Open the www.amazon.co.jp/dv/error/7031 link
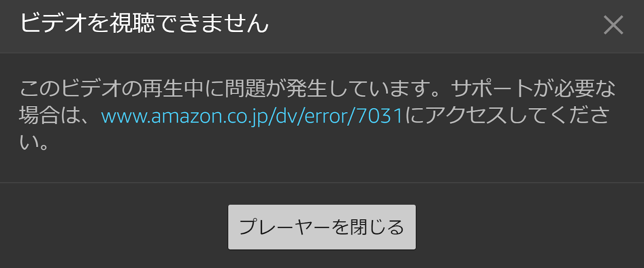The image size is (644, 268). [252, 116]
